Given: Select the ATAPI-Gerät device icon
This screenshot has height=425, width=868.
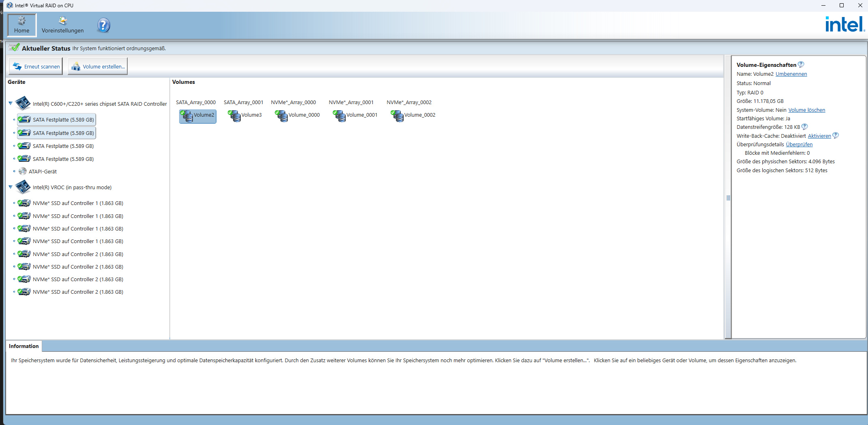Looking at the screenshot, I should coord(23,171).
